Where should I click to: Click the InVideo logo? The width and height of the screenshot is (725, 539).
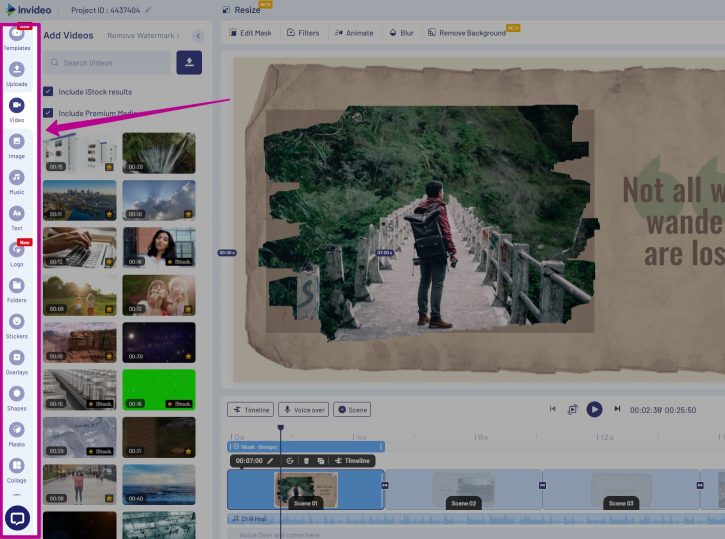(x=29, y=10)
